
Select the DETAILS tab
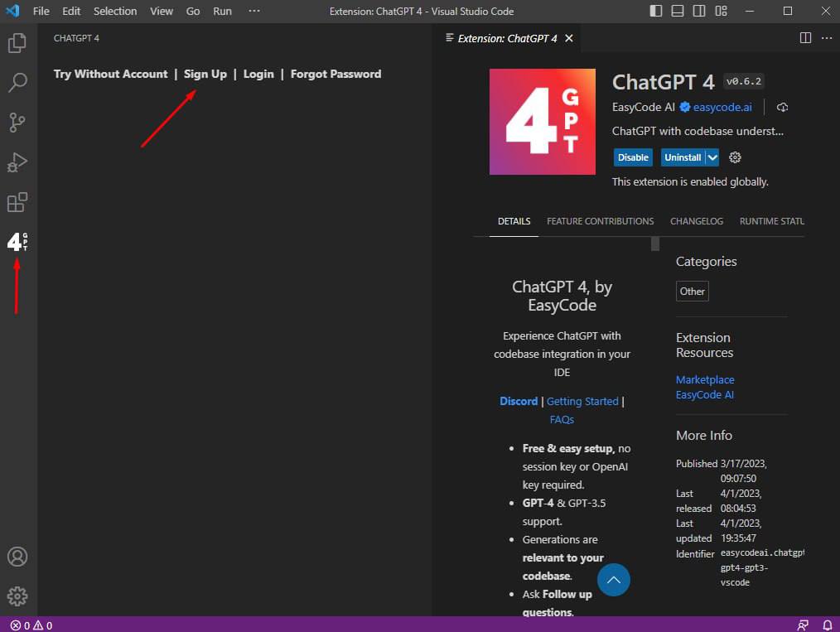pos(514,221)
